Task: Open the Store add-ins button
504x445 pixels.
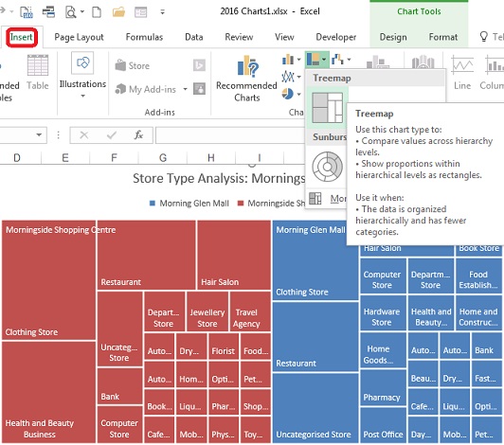Action: coord(133,66)
